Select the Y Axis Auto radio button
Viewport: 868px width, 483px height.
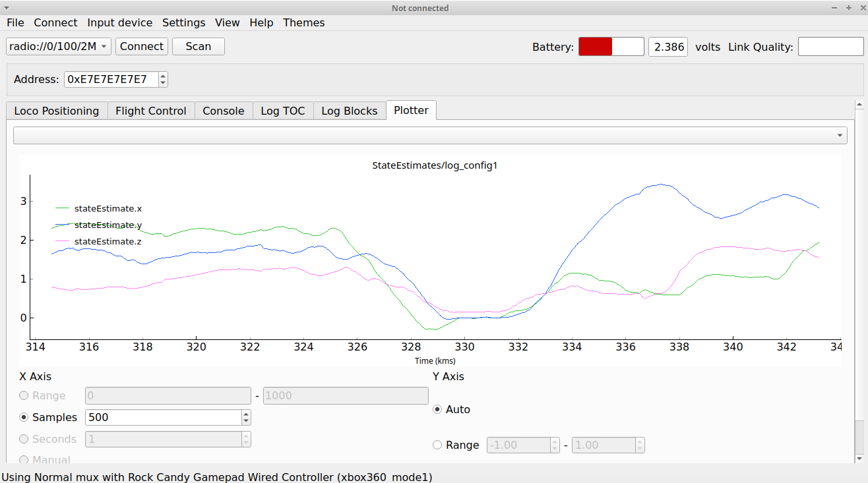(437, 409)
